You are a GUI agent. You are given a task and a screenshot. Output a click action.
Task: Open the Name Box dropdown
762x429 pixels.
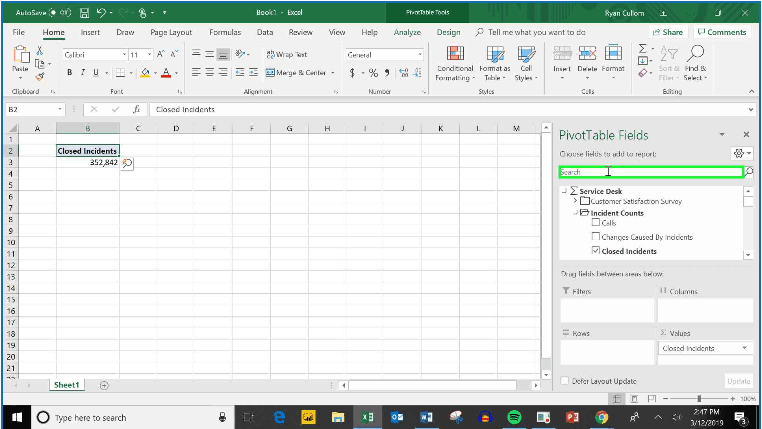tap(60, 109)
